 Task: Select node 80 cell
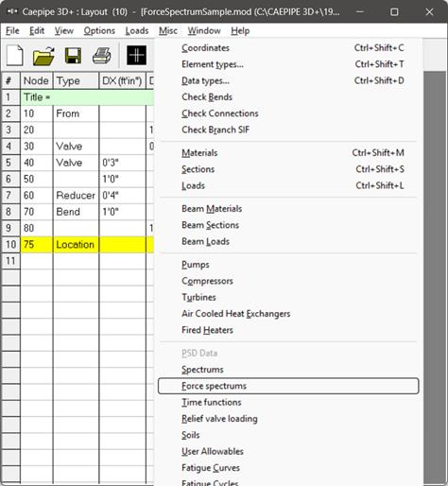[x=37, y=228]
